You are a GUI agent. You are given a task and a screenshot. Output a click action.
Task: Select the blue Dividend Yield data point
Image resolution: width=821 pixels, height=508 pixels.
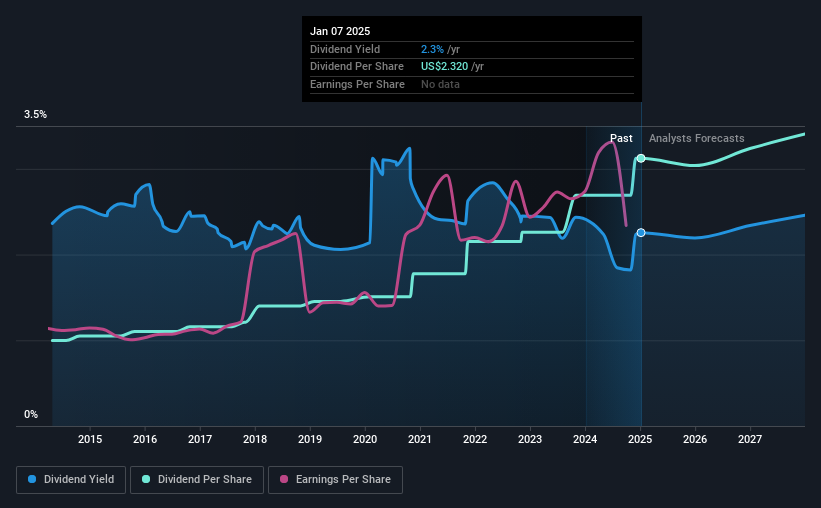click(x=641, y=233)
